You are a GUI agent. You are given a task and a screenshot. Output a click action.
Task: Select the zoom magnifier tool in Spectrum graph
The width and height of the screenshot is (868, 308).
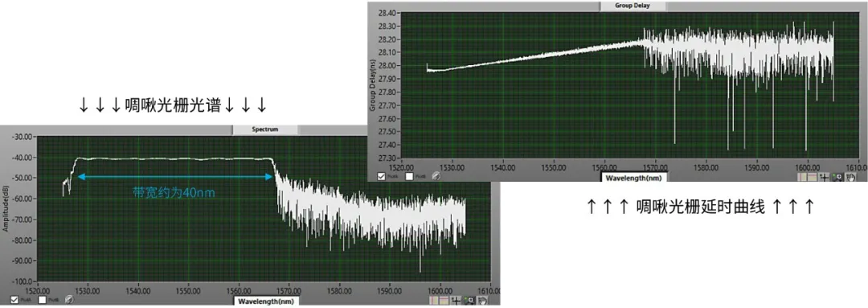click(469, 300)
